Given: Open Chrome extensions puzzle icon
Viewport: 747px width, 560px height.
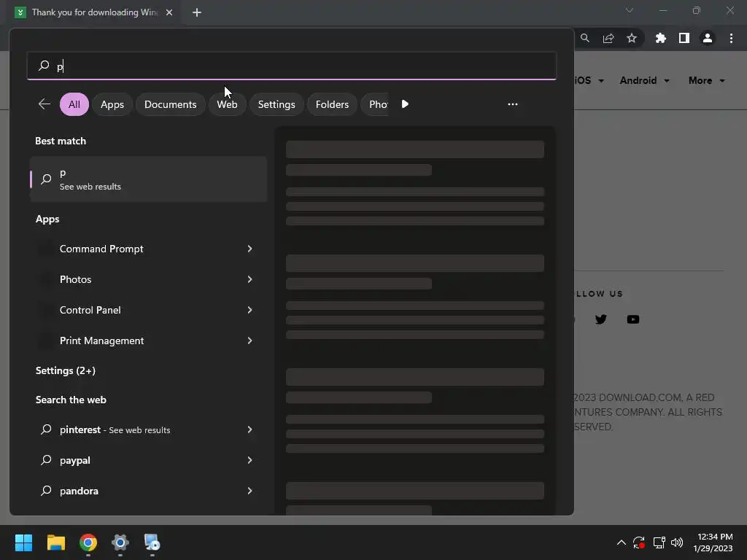Looking at the screenshot, I should coord(661,38).
